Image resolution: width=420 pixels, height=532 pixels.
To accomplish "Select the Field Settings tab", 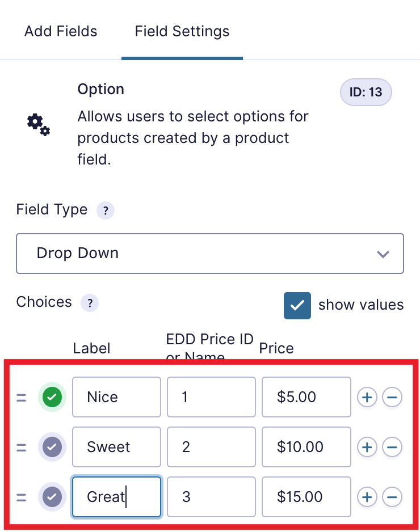I will click(x=182, y=31).
